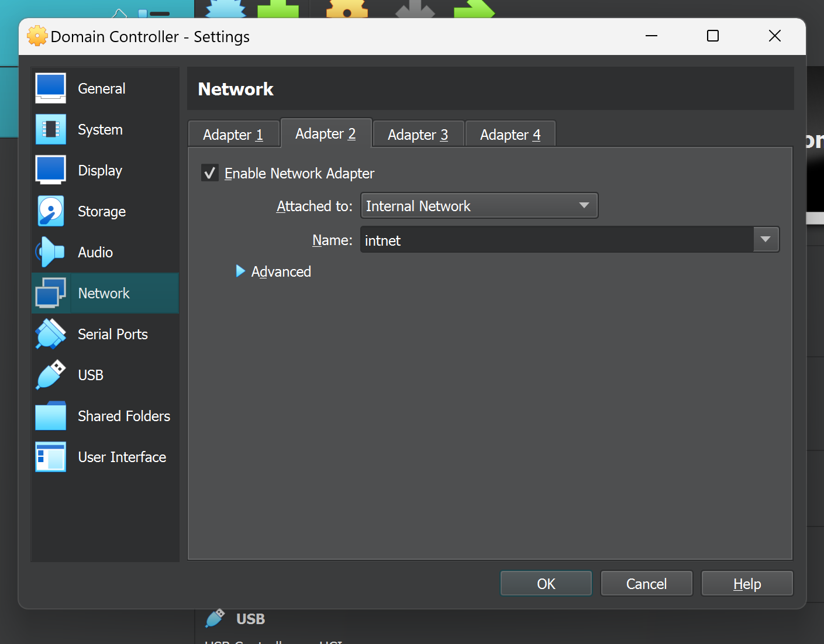The image size is (824, 644).
Task: Click the intnet name input field
Action: (x=557, y=240)
